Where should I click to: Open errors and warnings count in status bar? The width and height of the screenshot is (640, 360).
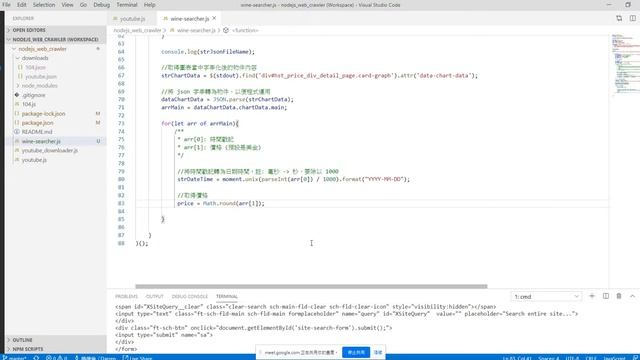(x=56, y=358)
